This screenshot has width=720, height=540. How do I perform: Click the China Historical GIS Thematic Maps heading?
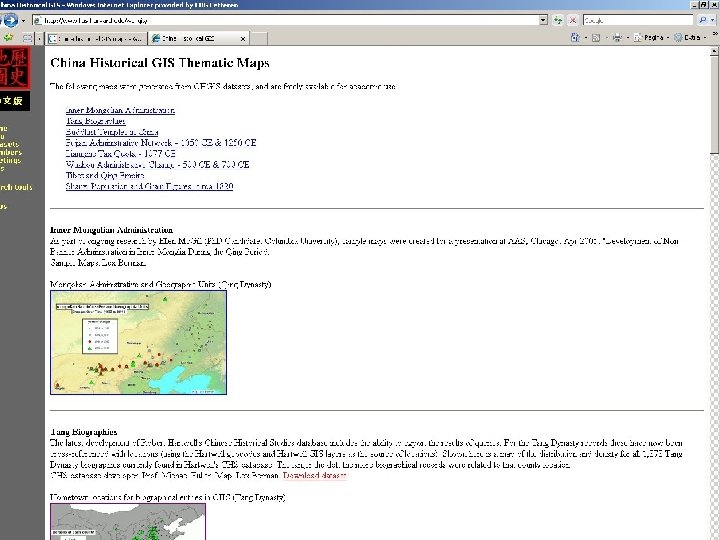[160, 63]
